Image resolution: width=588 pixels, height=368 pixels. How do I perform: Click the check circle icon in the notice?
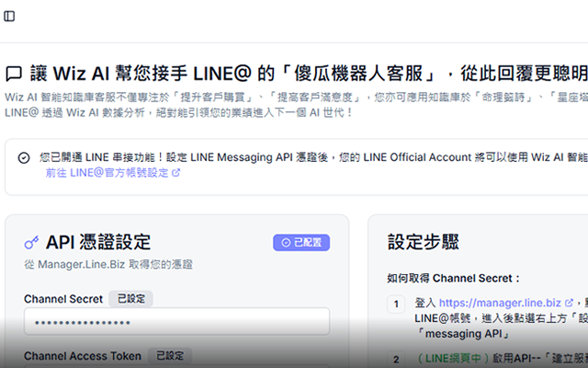24,157
